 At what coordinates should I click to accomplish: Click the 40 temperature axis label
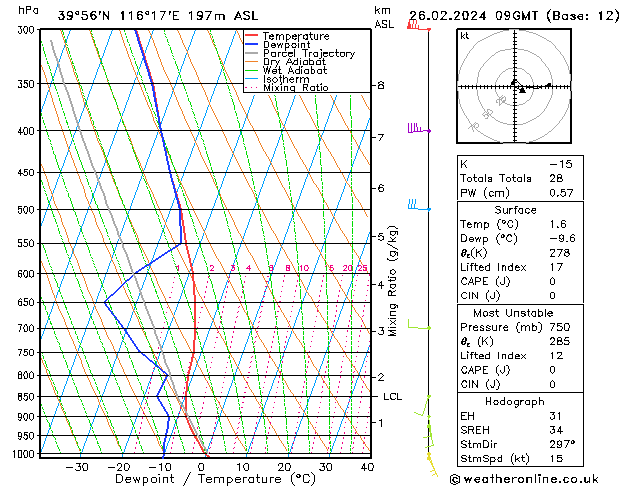[367, 468]
